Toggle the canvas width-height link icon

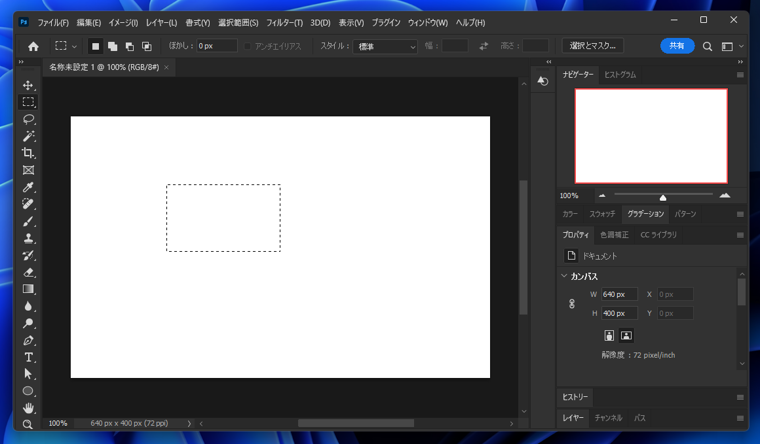tap(572, 304)
